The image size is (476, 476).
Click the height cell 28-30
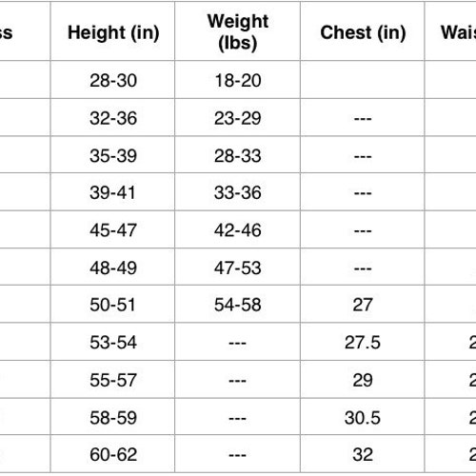(x=113, y=80)
